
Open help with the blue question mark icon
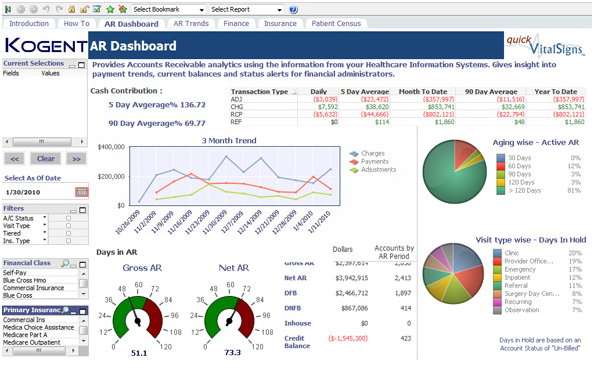click(293, 10)
